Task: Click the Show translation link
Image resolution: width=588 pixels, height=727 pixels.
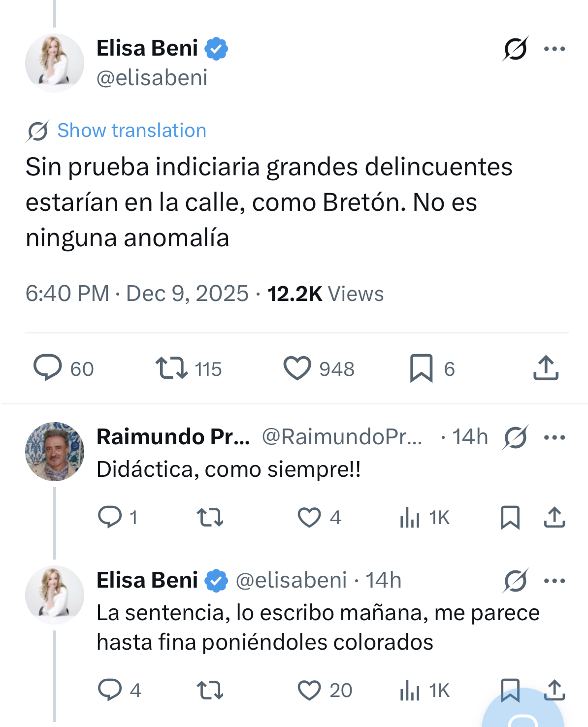Action: point(131,131)
